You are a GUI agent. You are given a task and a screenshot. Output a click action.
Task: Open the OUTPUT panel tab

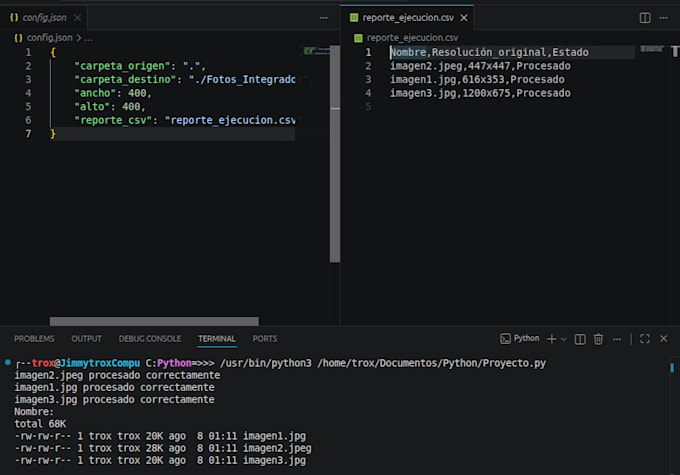point(86,339)
